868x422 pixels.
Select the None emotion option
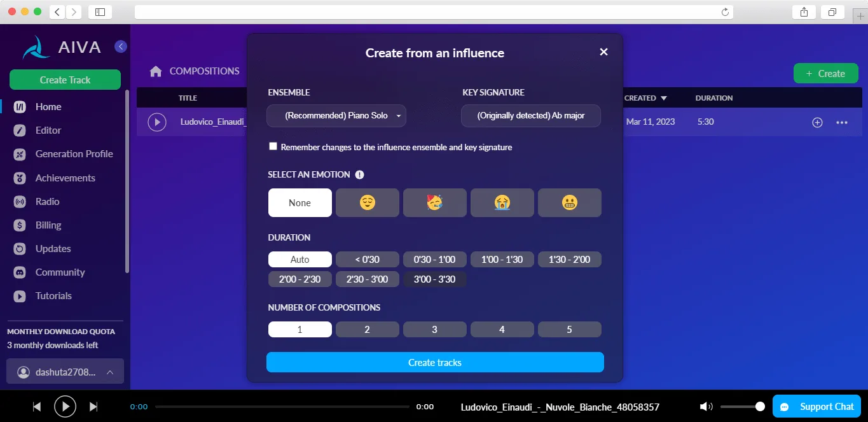(300, 203)
